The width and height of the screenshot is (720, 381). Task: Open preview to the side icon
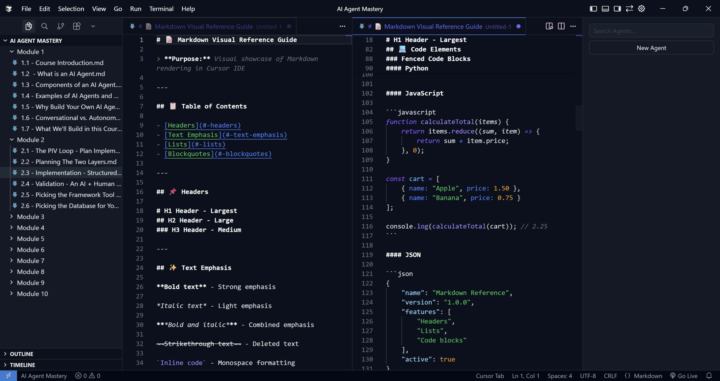coord(549,27)
